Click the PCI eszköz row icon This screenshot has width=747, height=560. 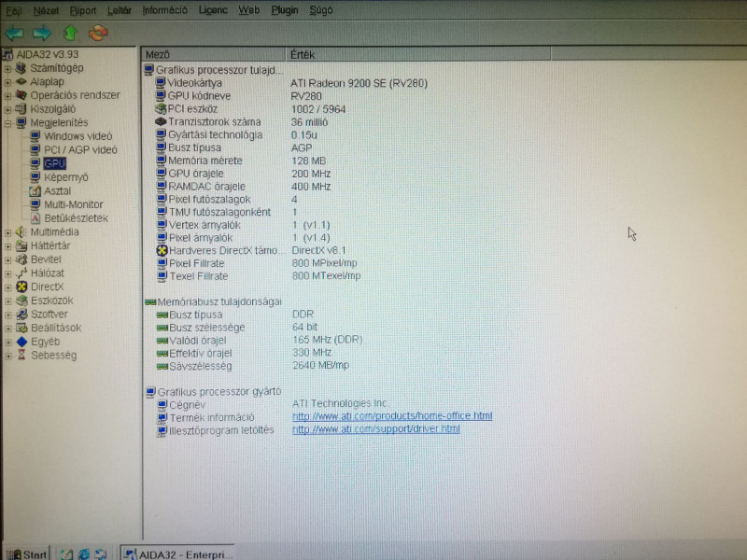tap(161, 109)
